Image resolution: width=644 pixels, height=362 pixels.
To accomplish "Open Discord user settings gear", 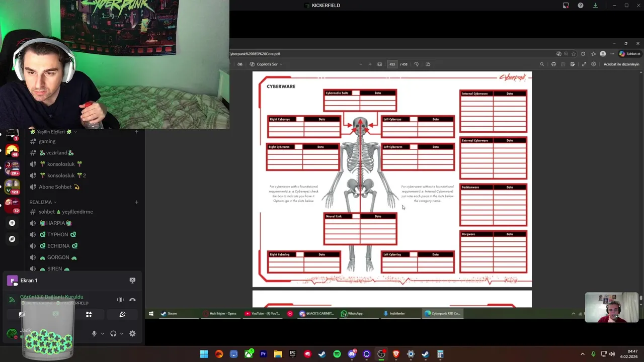I will point(132,333).
